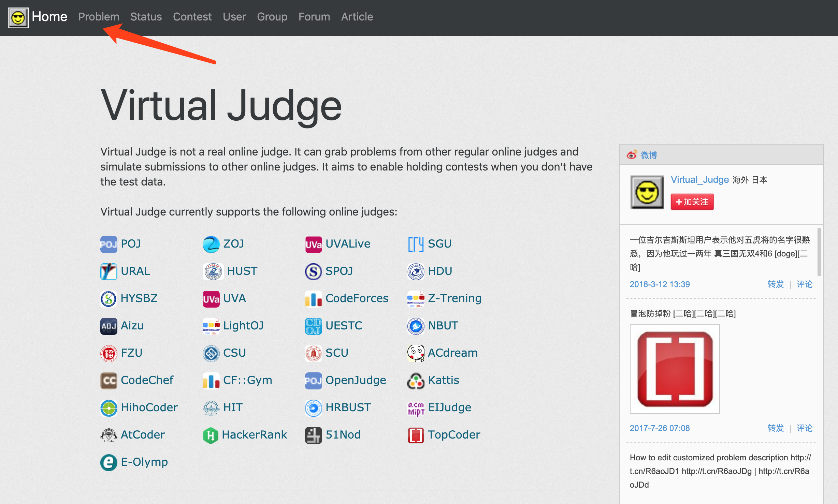The width and height of the screenshot is (838, 504).
Task: Click the TopCoder judge icon
Action: tap(416, 435)
